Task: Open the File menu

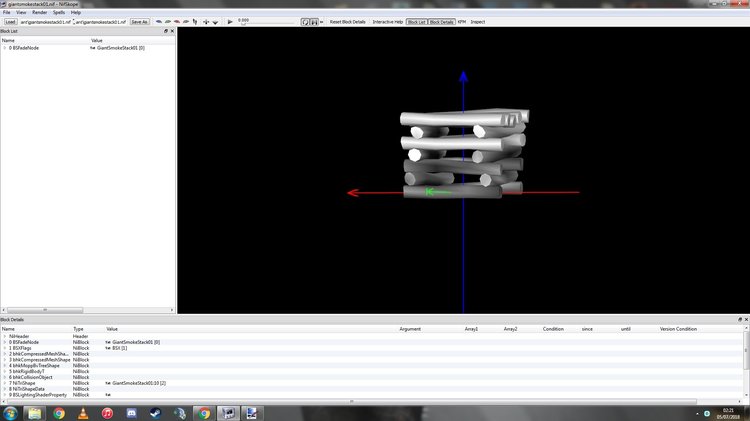Action: 6,12
